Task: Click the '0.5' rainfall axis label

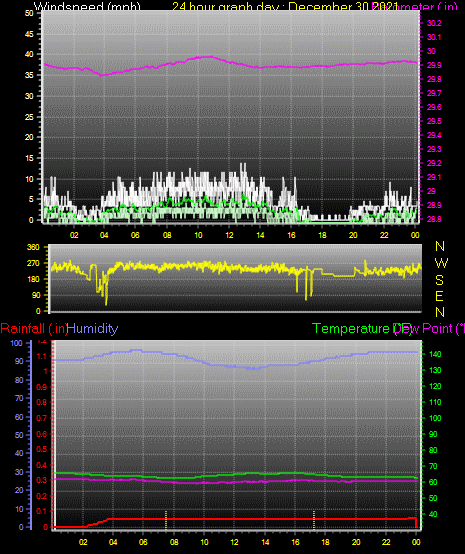Action: click(42, 449)
